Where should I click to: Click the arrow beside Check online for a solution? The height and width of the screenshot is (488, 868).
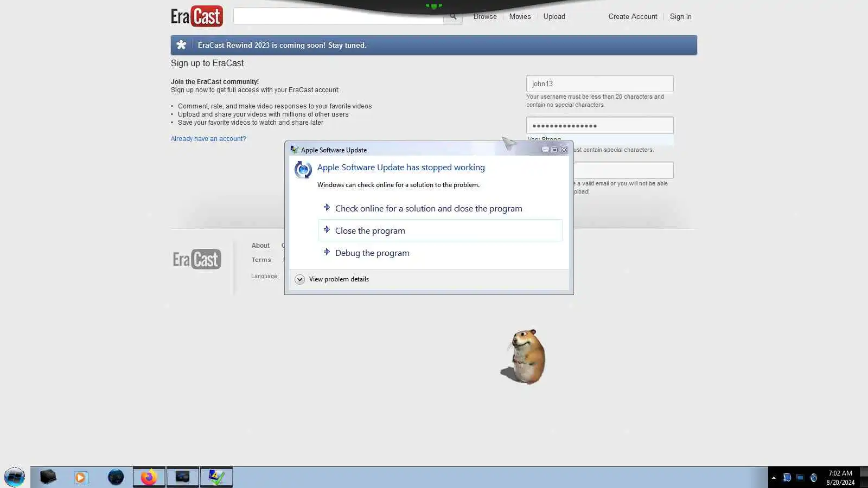point(327,208)
